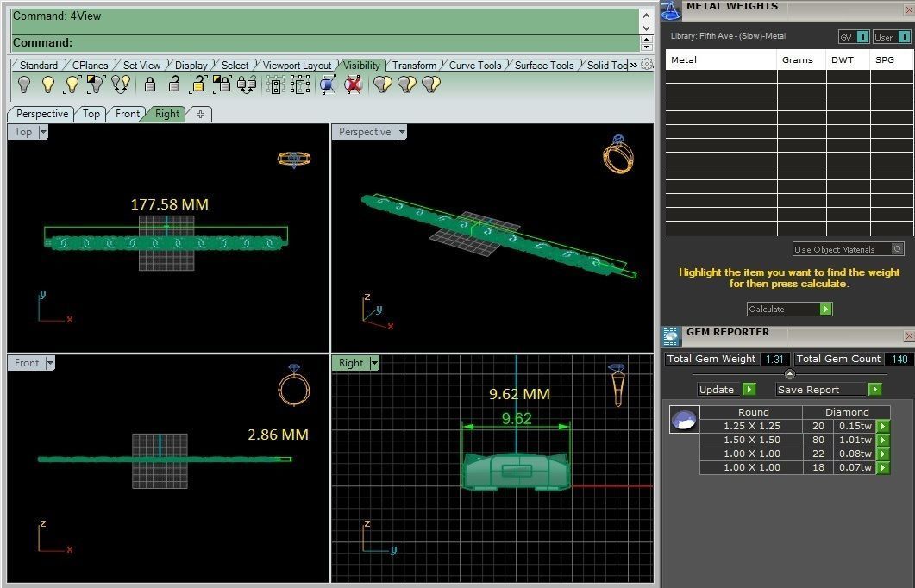
Task: Open the Front viewport dropdown arrow
Action: tap(50, 363)
